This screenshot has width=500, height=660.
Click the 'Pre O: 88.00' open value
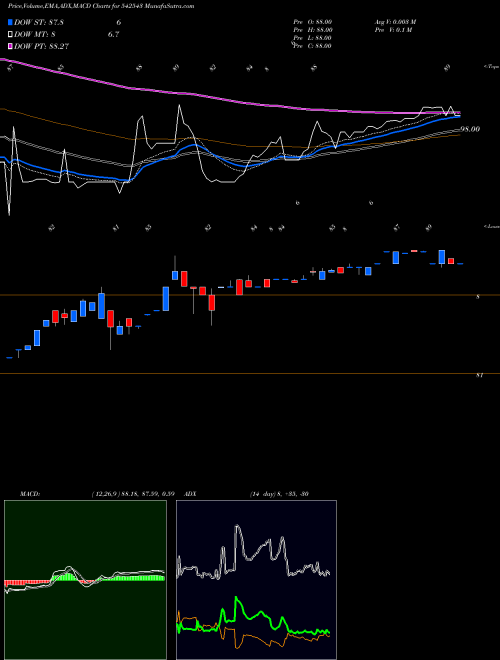click(313, 22)
